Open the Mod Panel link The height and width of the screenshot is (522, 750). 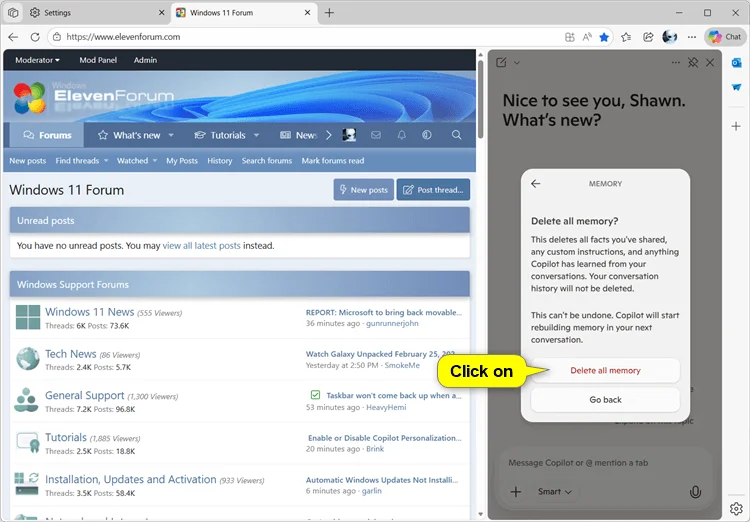click(x=98, y=60)
